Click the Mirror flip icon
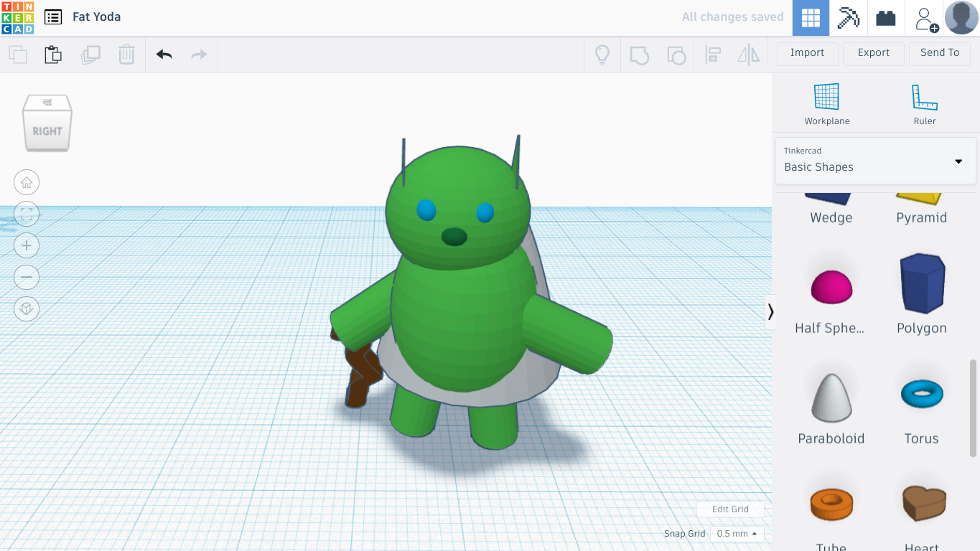 749,55
